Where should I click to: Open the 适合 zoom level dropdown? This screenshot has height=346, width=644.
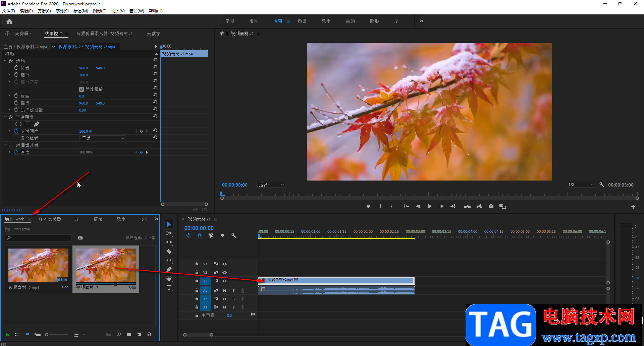271,185
